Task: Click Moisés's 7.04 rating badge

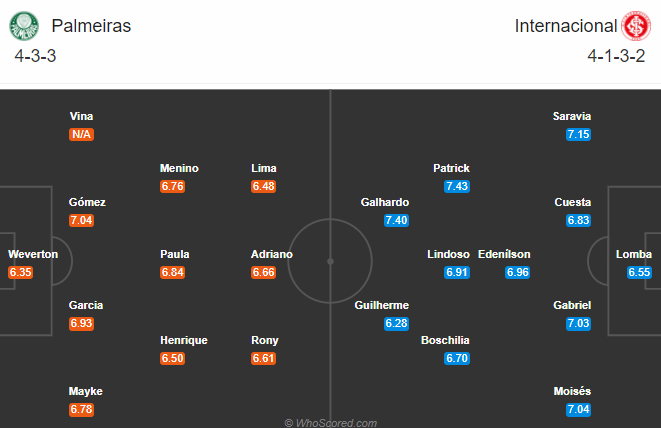Action: 578,409
